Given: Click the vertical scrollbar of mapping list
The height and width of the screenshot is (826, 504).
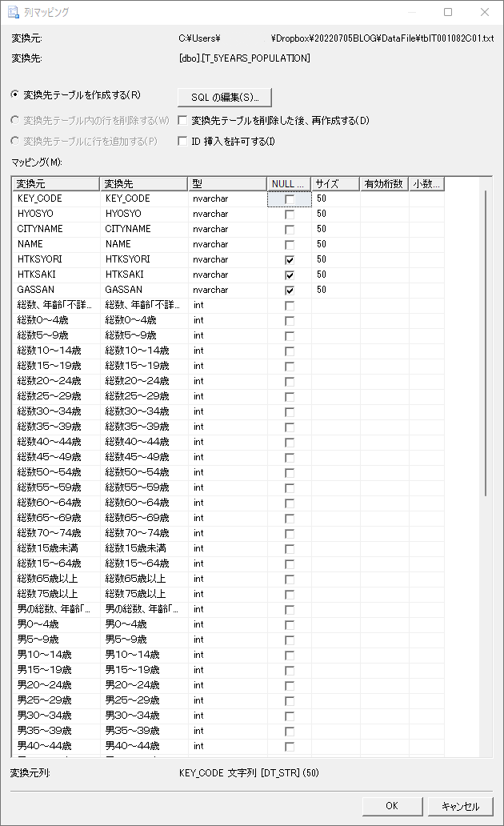Looking at the screenshot, I should pyautogui.click(x=486, y=344).
